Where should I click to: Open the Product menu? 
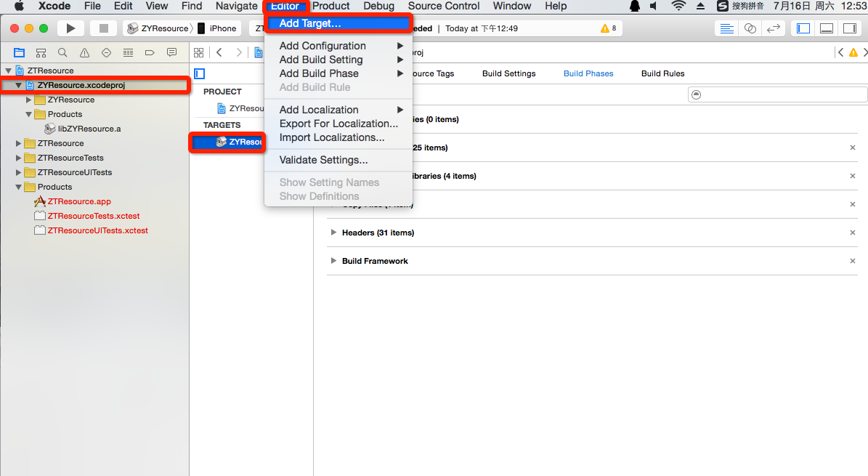point(331,6)
